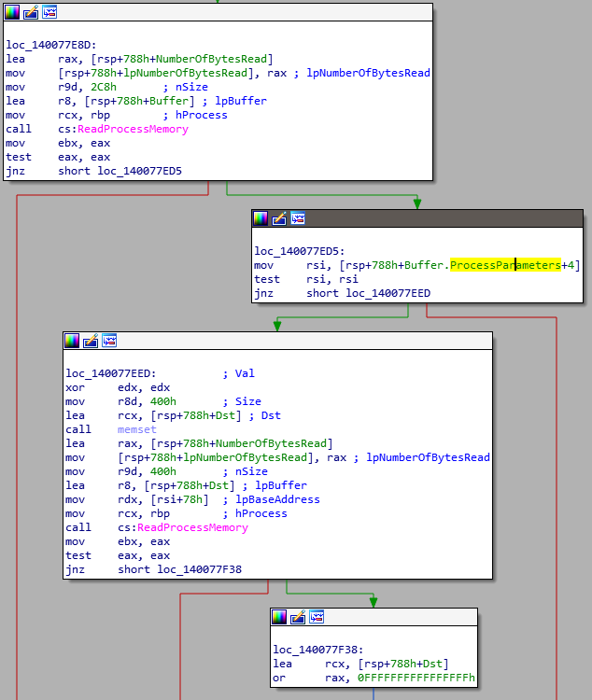Click the value 2C8h in mov r9d
Viewport: 592px width, 700px height.
coord(104,87)
